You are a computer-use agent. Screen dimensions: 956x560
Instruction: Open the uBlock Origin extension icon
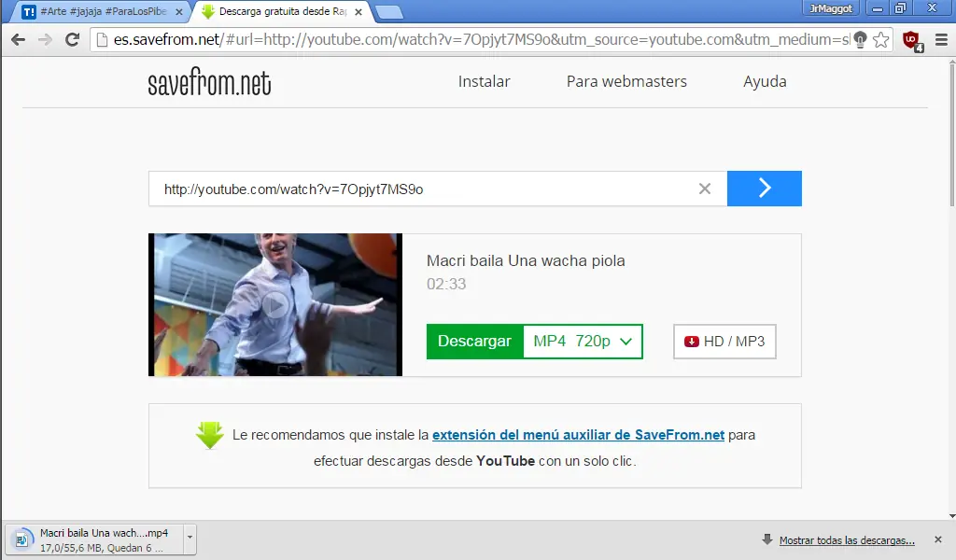pyautogui.click(x=913, y=41)
